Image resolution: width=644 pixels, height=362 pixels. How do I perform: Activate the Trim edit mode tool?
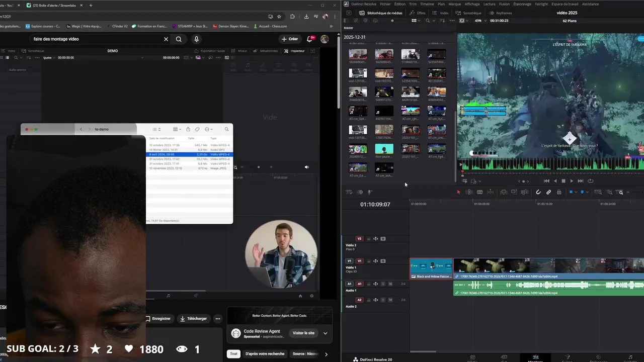[x=469, y=192]
